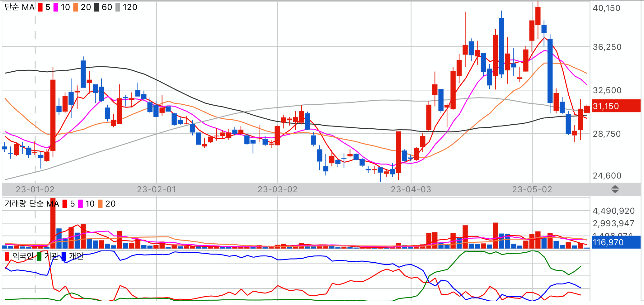
Task: Click the orange volume MA 20 swatch
Action: tap(100, 204)
